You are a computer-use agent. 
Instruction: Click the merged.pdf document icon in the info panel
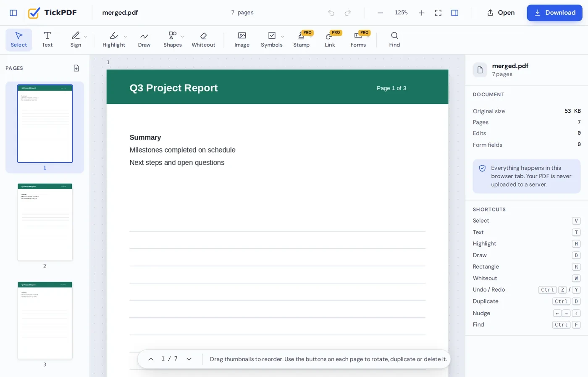coord(480,70)
